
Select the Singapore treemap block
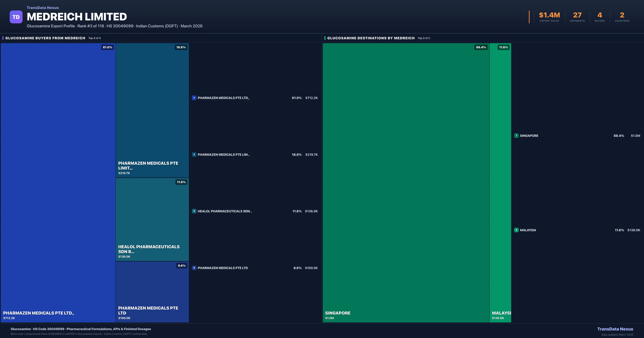coord(406,183)
